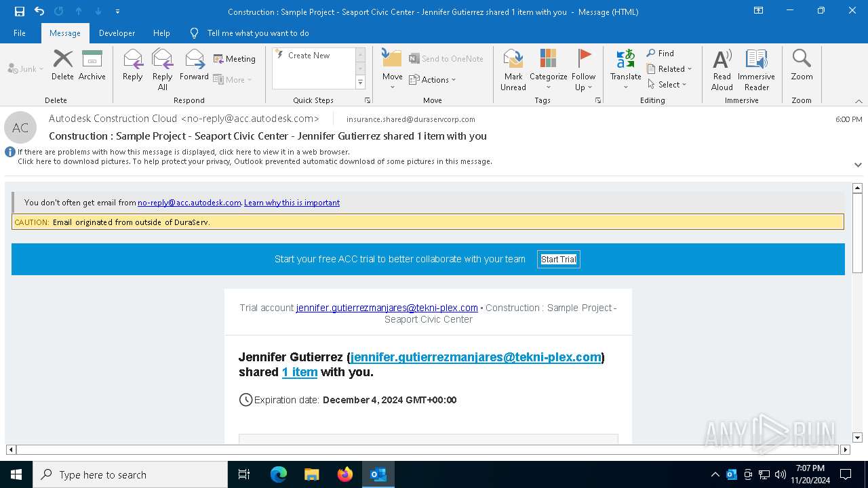Screen dimensions: 868x488
Task: Click Tell me what you want to do
Action: pos(258,33)
